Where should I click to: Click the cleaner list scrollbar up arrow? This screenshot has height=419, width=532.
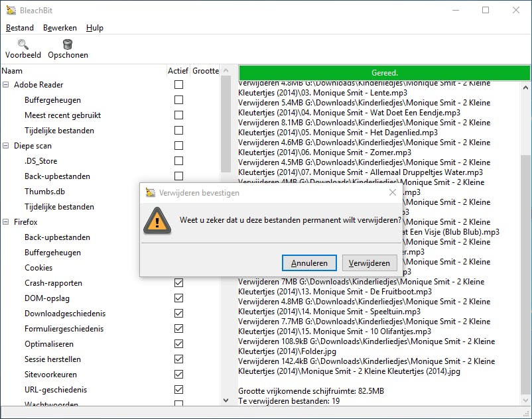click(226, 70)
